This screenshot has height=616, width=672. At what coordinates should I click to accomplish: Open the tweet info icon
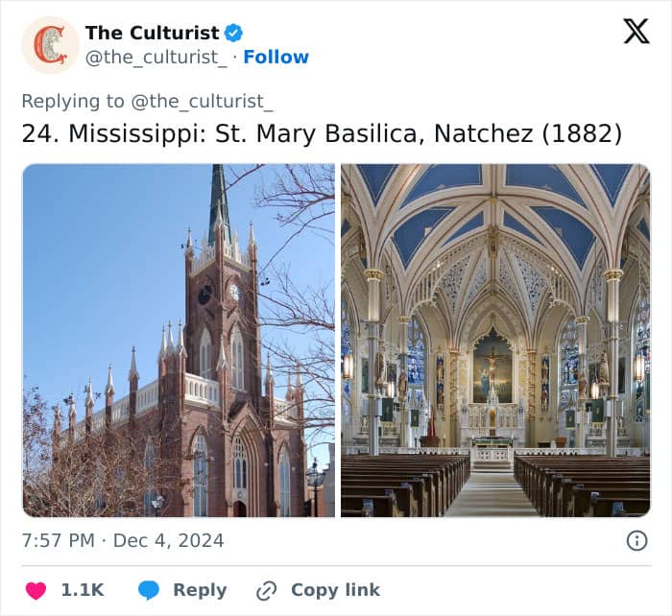coord(636,540)
